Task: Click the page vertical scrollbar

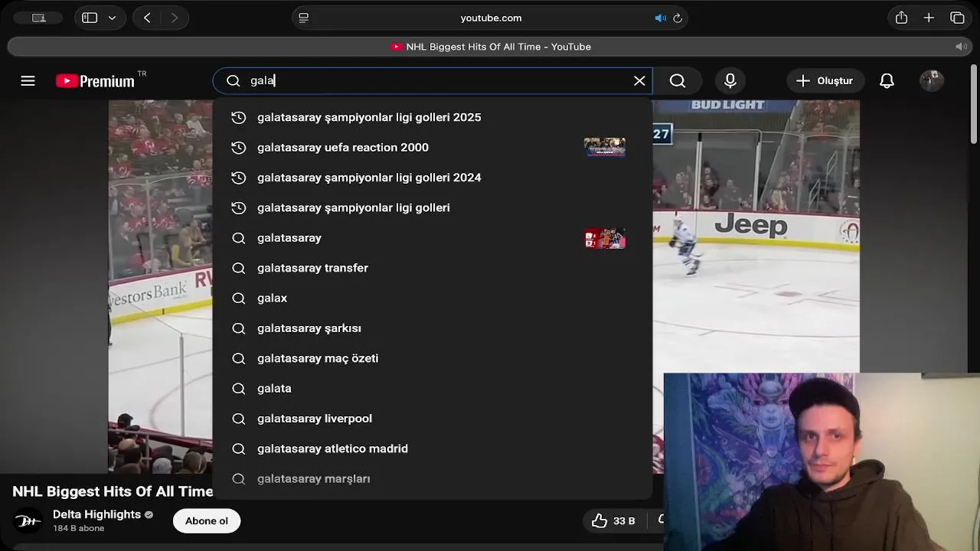Action: [x=974, y=103]
